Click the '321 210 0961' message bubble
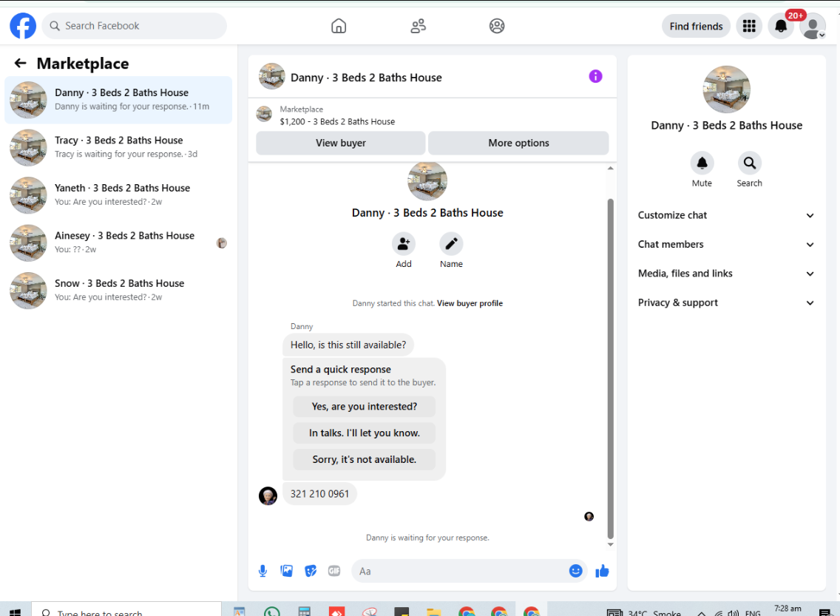The width and height of the screenshot is (840, 616). 320,494
